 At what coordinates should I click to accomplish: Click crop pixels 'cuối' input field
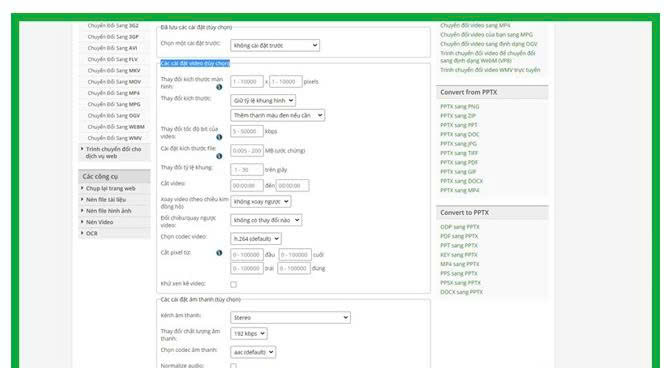[295, 255]
